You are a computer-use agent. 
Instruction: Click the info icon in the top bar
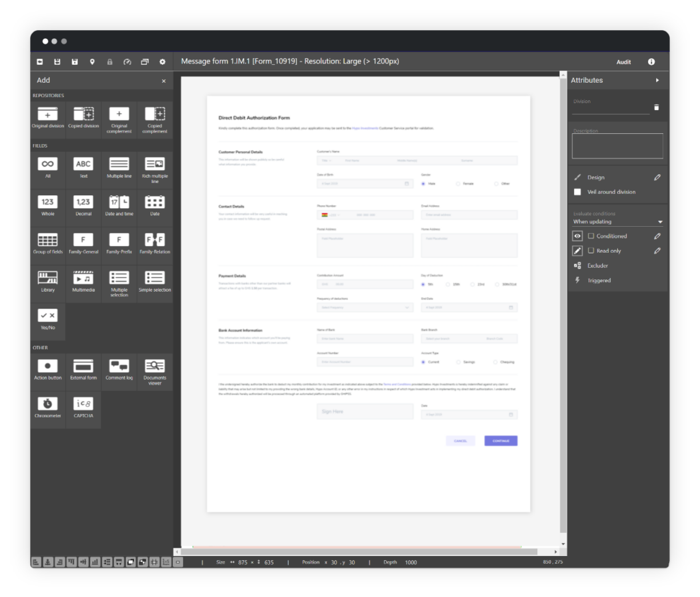pyautogui.click(x=651, y=61)
